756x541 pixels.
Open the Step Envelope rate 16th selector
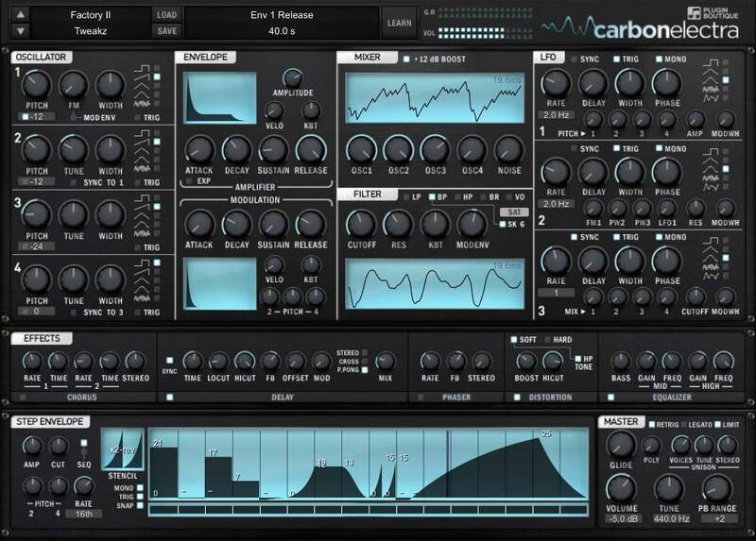[x=83, y=514]
